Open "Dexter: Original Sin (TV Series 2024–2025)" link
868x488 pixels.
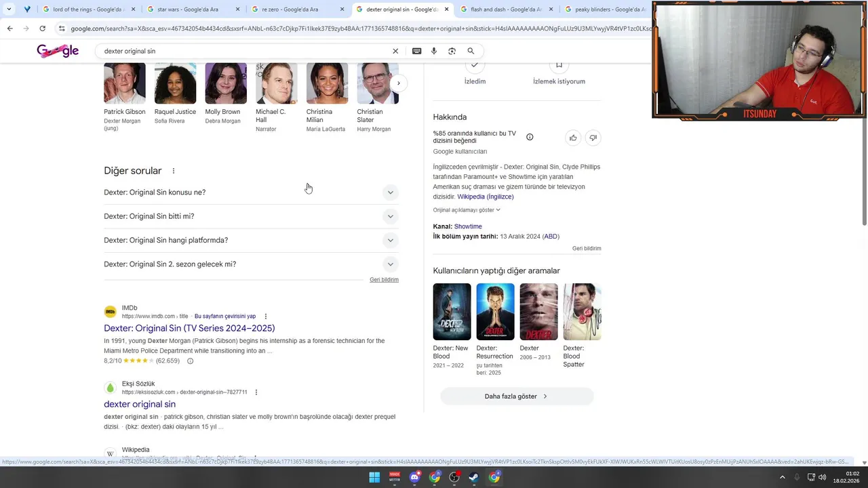pyautogui.click(x=189, y=328)
